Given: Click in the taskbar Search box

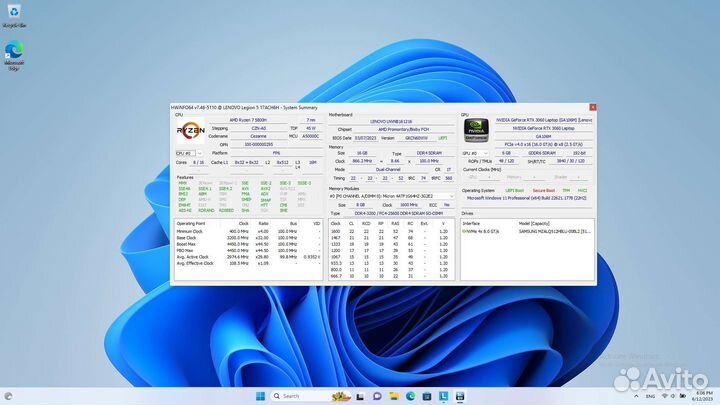Looking at the screenshot, I should pos(311,396).
